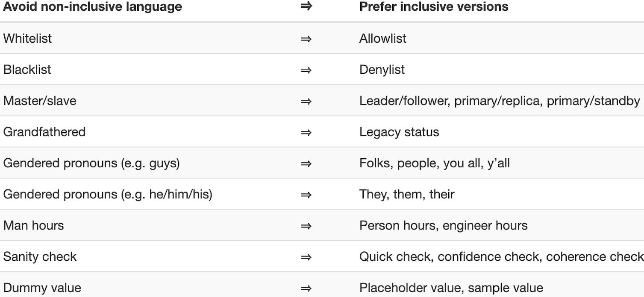Image resolution: width=644 pixels, height=297 pixels.
Task: Click the 'Legacy status' cell
Action: point(399,132)
